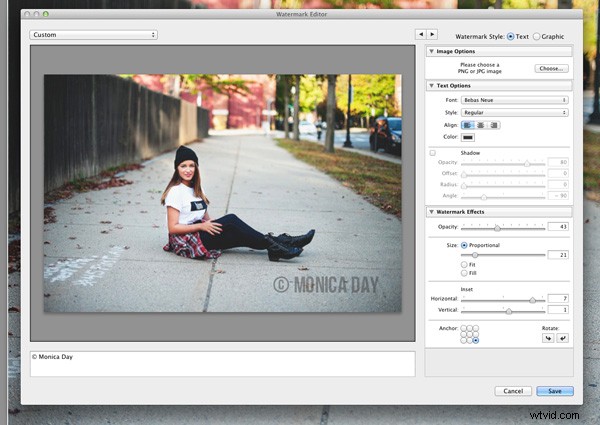Adjust the Shadow Angle slider
The height and width of the screenshot is (425, 600).
pos(484,197)
